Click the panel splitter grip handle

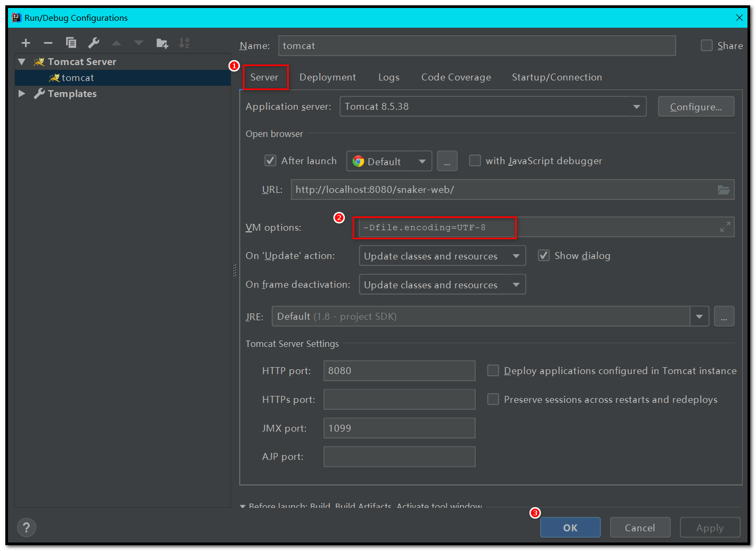[x=234, y=271]
